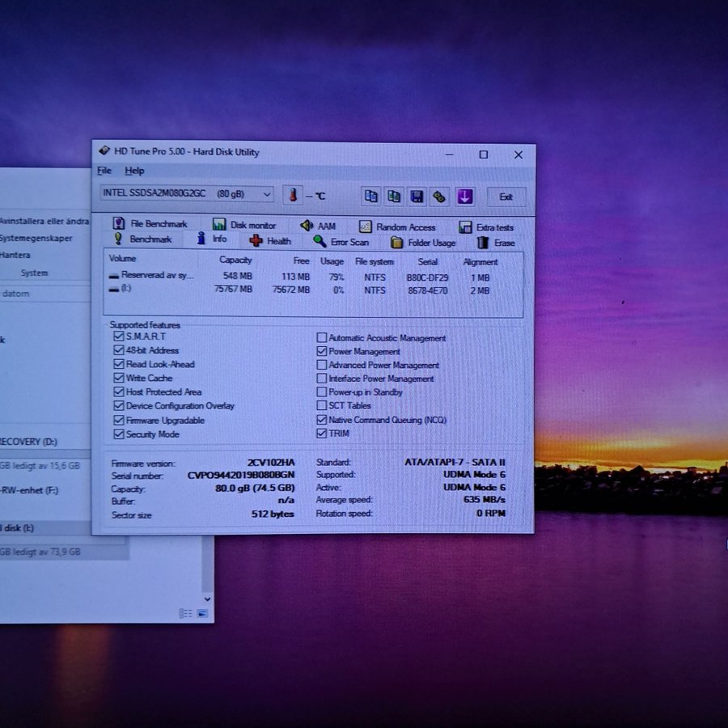Open the Erase tab
This screenshot has height=728, width=728.
coord(496,243)
